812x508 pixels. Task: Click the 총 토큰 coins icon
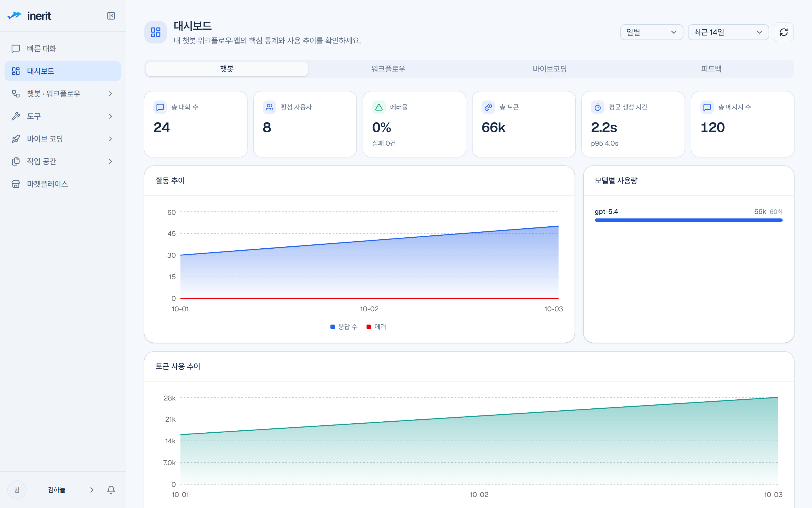488,107
